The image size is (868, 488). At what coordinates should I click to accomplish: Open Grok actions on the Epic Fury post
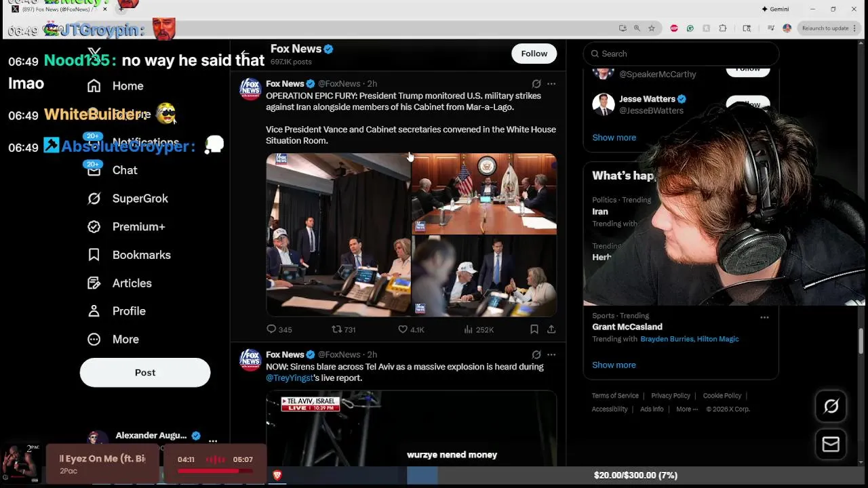[x=536, y=84]
